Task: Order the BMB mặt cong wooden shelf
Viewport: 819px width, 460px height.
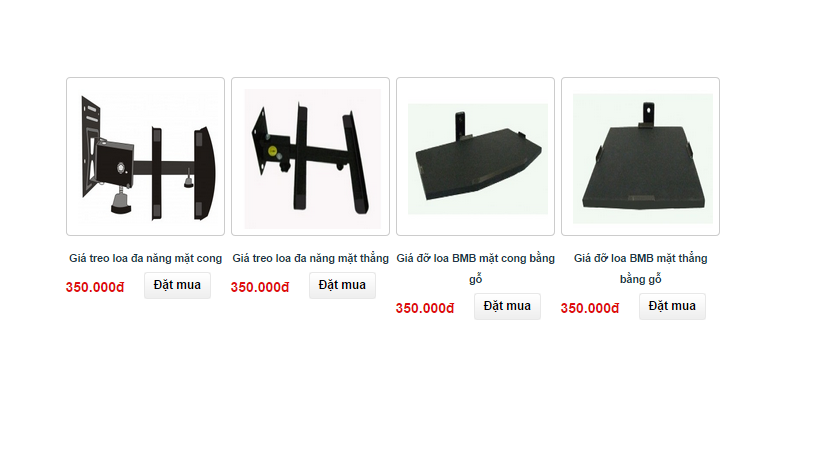Action: 507,306
